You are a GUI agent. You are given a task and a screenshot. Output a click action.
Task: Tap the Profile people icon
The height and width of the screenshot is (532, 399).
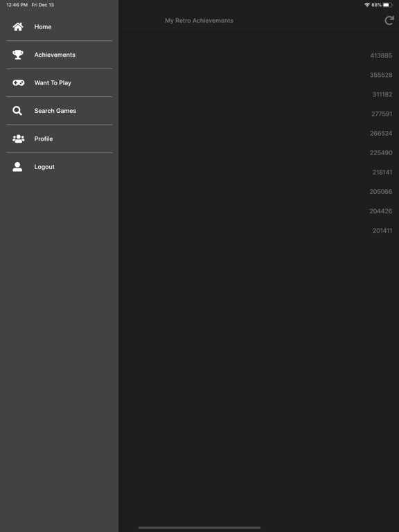pyautogui.click(x=18, y=139)
